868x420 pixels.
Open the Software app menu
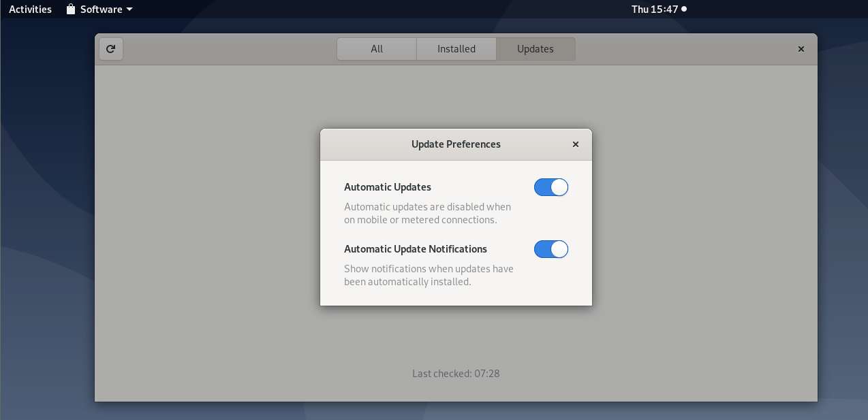point(99,10)
